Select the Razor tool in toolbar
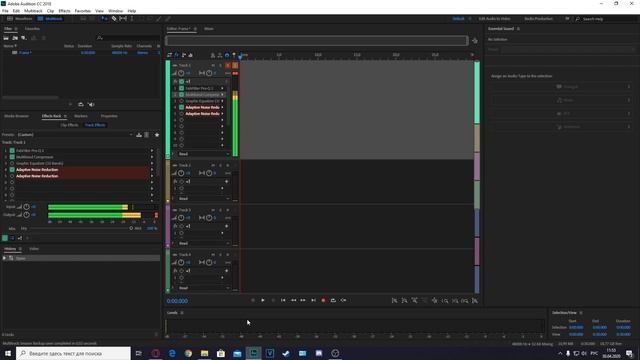 (114, 19)
